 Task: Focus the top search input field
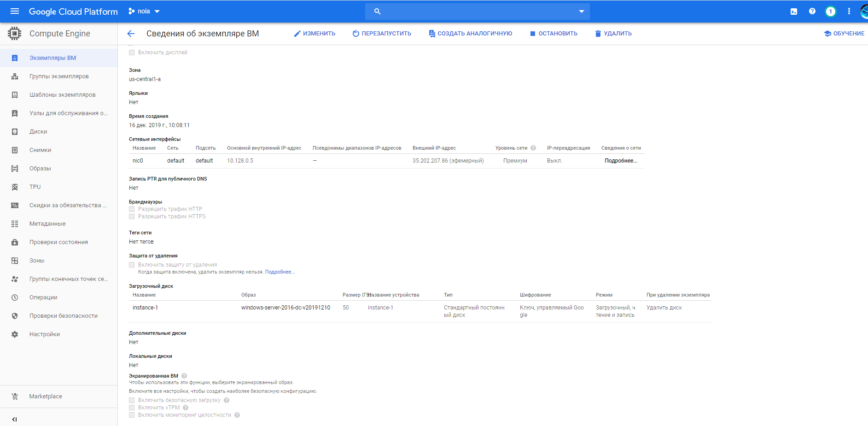point(478,12)
